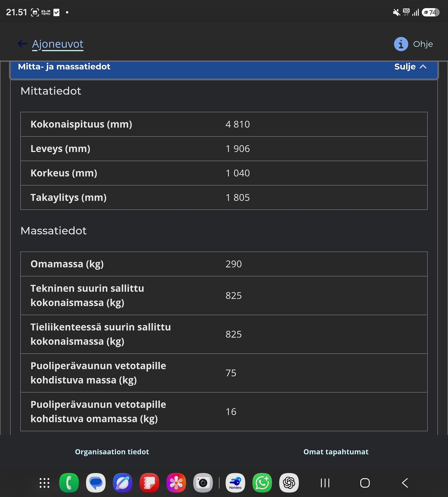Image resolution: width=448 pixels, height=497 pixels.
Task: Open the Messages app icon
Action: point(96,483)
